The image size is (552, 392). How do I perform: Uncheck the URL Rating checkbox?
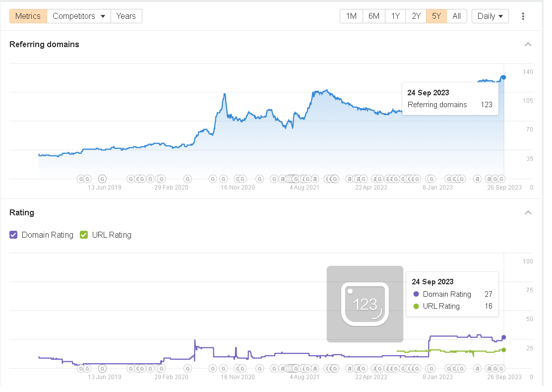(x=84, y=235)
